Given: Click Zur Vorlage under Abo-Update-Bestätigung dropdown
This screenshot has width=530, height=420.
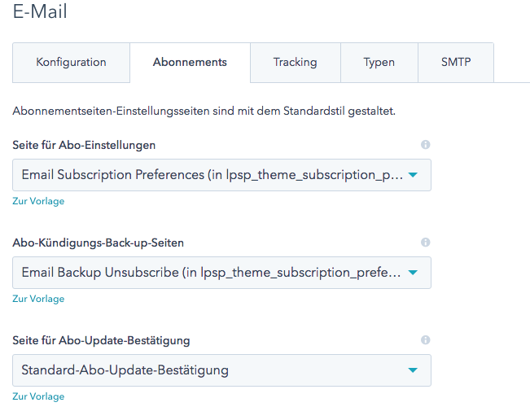Looking at the screenshot, I should coord(38,396).
